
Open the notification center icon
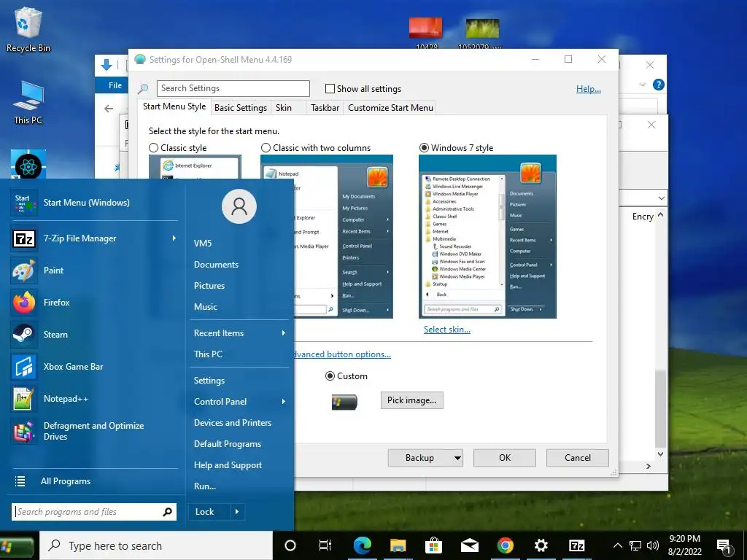click(724, 546)
